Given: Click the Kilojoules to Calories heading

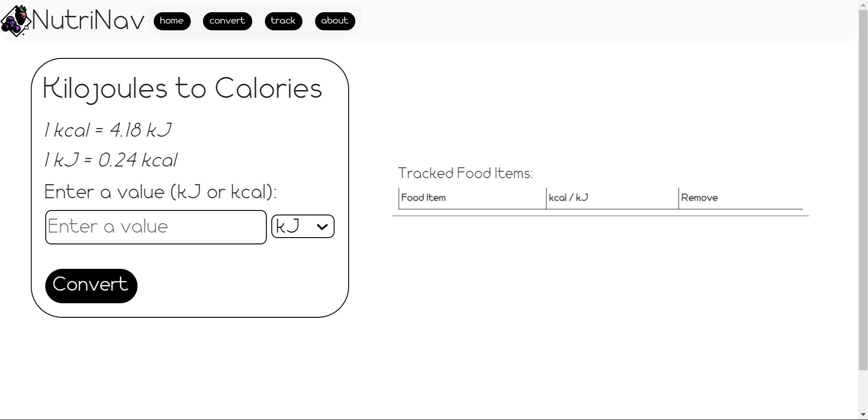Looking at the screenshot, I should 182,88.
